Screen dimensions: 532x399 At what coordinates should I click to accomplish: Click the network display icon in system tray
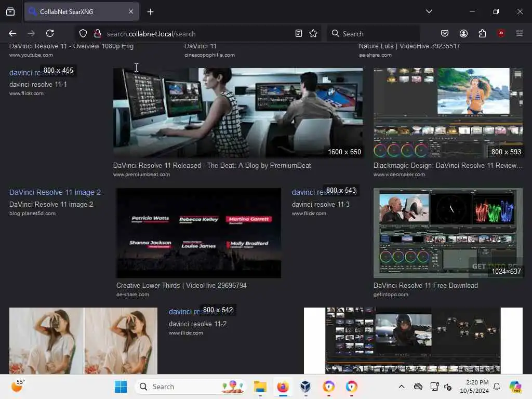point(434,387)
